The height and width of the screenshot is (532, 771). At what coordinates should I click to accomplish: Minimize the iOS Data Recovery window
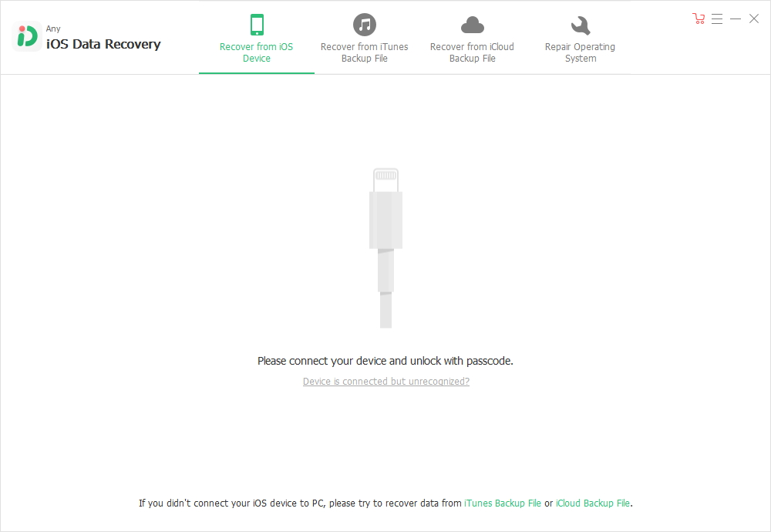[x=736, y=19]
